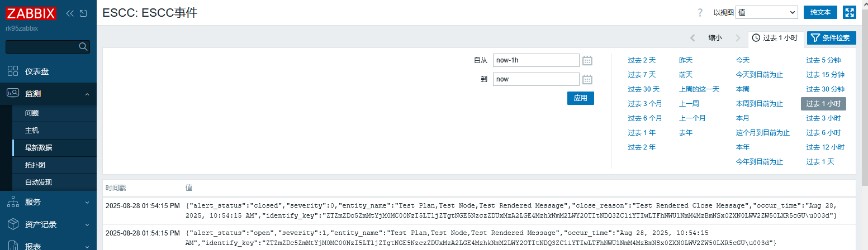This screenshot has width=868, height=250.
Task: Select 最新数据 in monitoring submenu
Action: [39, 148]
